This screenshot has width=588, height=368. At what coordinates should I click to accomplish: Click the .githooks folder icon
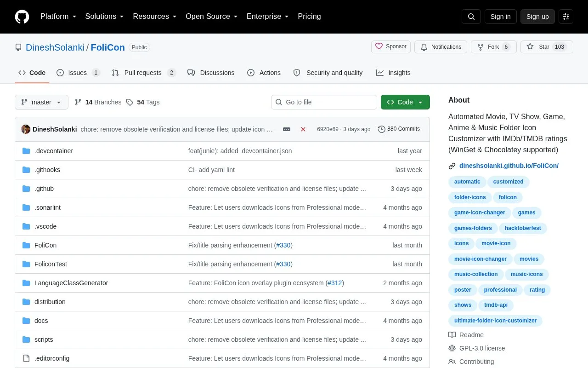pyautogui.click(x=26, y=170)
